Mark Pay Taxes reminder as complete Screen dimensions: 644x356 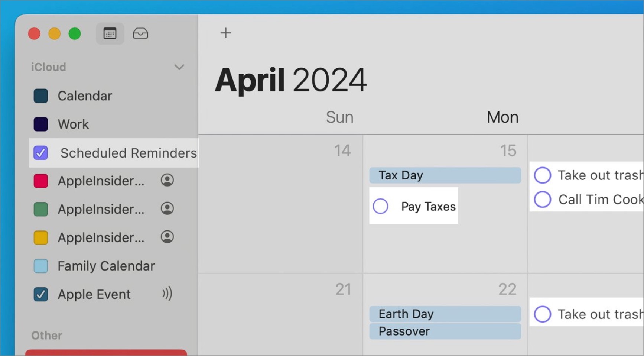[380, 206]
